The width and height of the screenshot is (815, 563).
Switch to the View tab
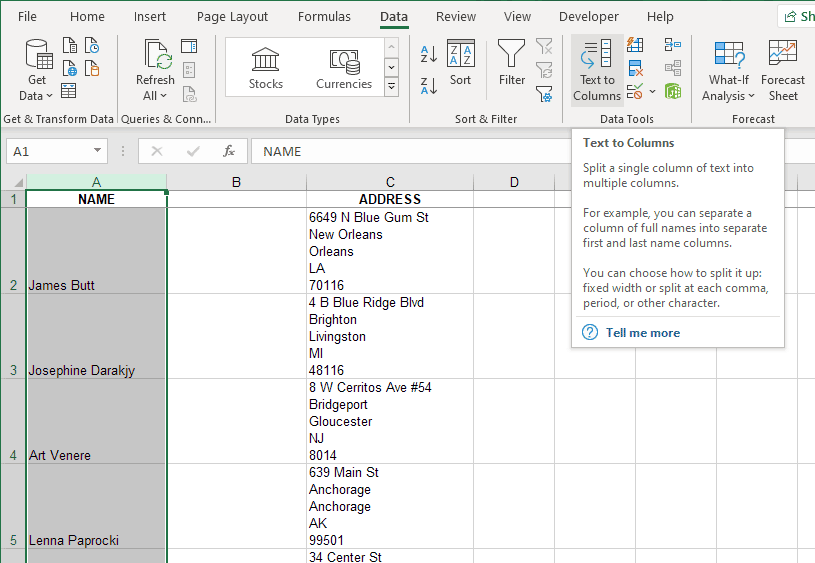[517, 17]
